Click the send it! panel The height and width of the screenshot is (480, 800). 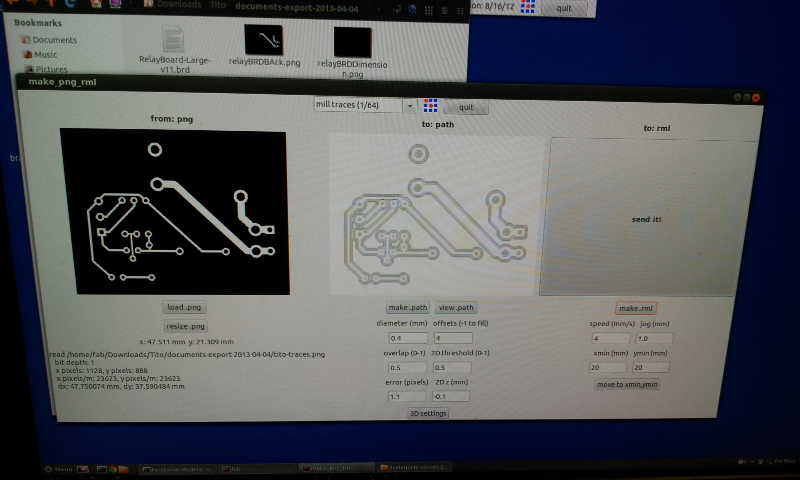tap(647, 218)
